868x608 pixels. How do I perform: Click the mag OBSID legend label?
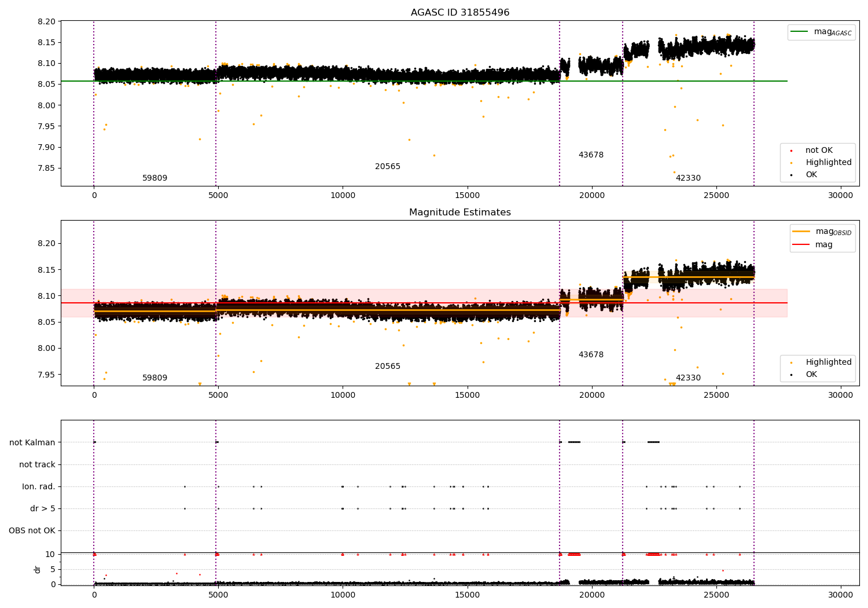pos(834,232)
